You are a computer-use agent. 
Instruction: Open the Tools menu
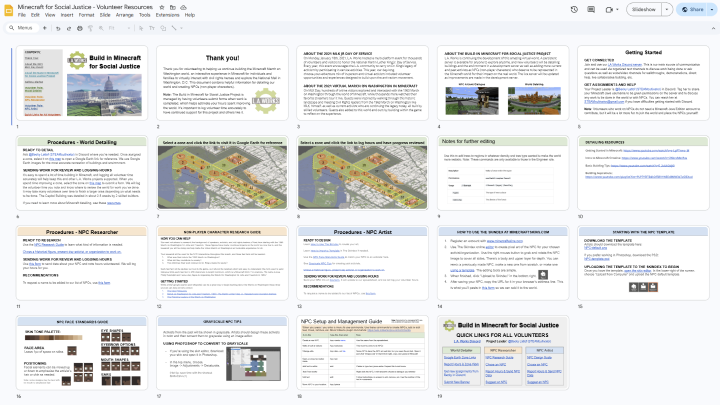pyautogui.click(x=145, y=15)
